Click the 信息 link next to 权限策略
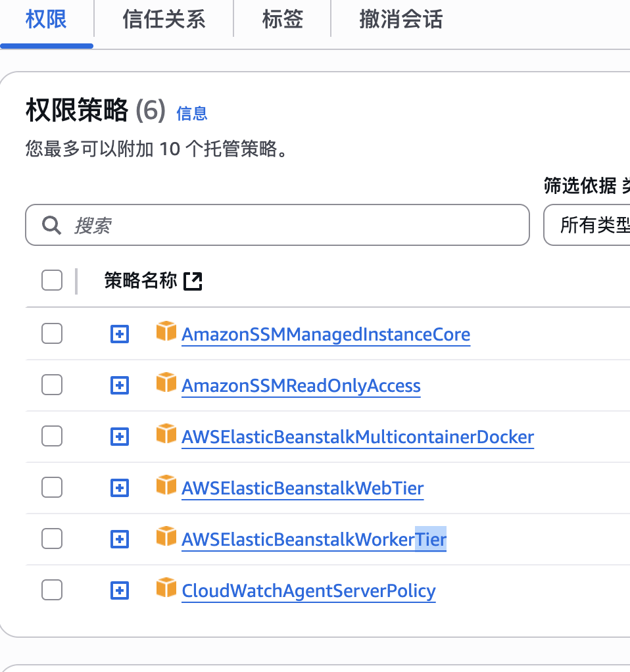This screenshot has height=672, width=630. click(192, 114)
